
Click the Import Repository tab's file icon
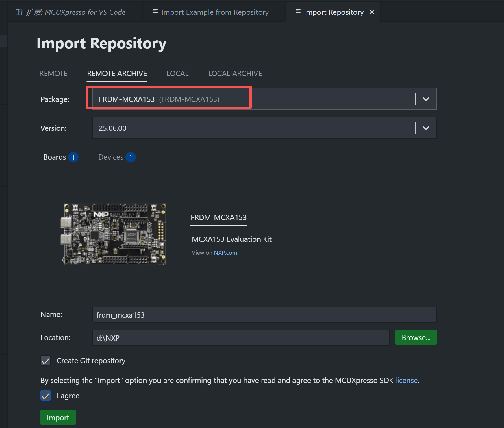point(298,12)
